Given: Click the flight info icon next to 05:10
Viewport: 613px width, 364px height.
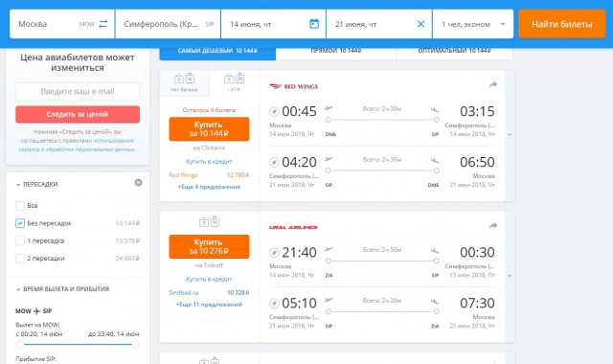Looking at the screenshot, I should (x=274, y=304).
